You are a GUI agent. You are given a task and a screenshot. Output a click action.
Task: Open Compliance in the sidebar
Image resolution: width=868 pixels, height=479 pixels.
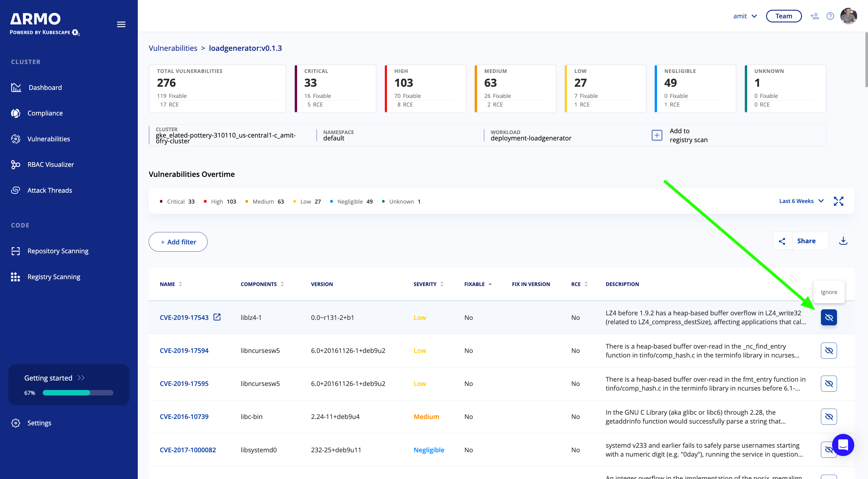tap(45, 113)
